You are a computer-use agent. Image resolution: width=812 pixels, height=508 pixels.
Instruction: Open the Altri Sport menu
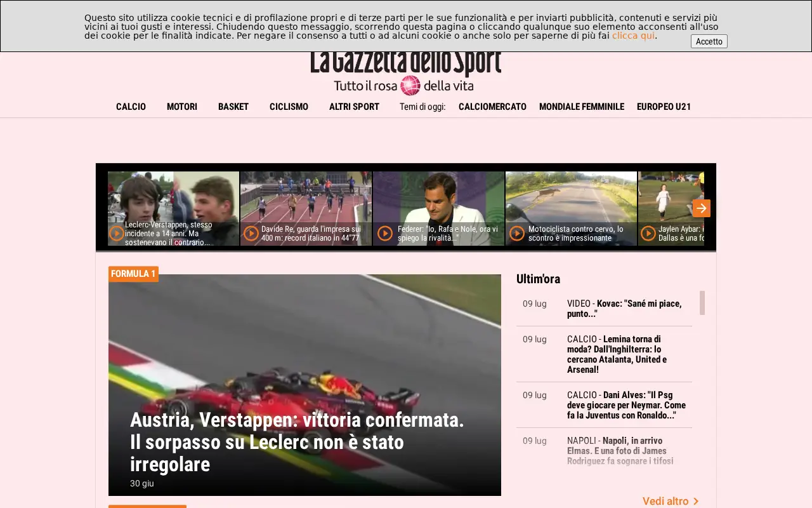tap(354, 107)
